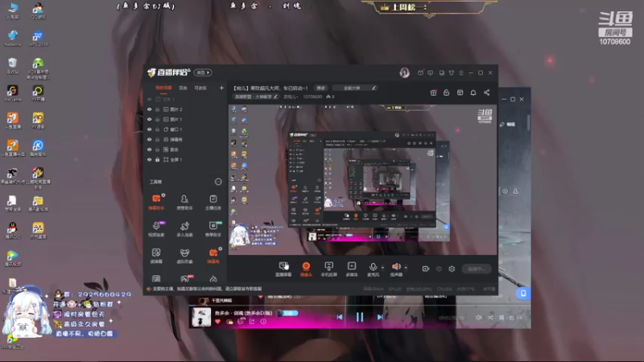The height and width of the screenshot is (362, 644).
Task: Click the 修改 button beside the stream title
Action: pyautogui.click(x=320, y=88)
